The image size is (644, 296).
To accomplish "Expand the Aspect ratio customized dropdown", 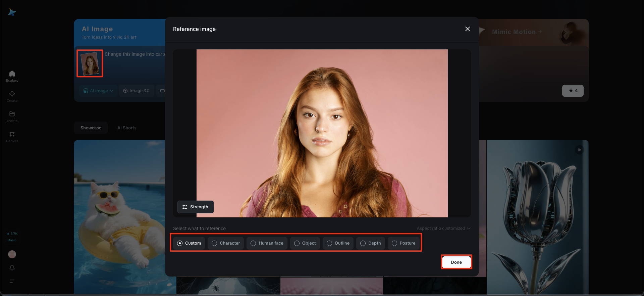I will (443, 228).
